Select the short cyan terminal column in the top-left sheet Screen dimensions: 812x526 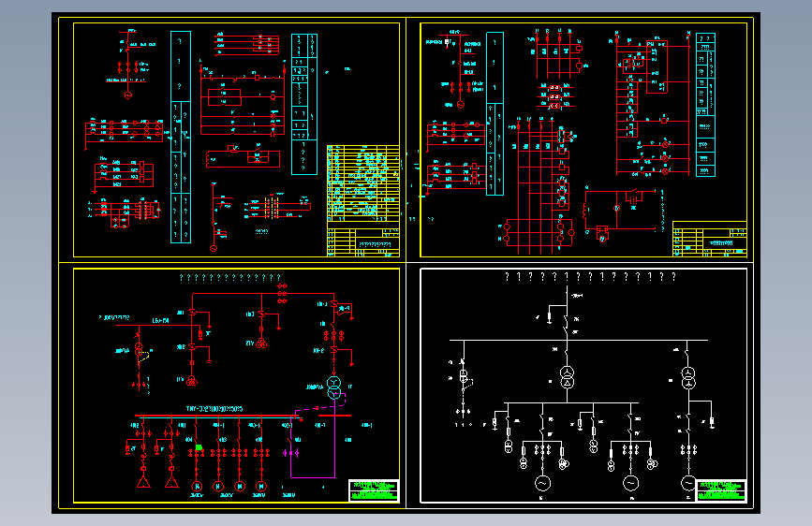point(304,104)
